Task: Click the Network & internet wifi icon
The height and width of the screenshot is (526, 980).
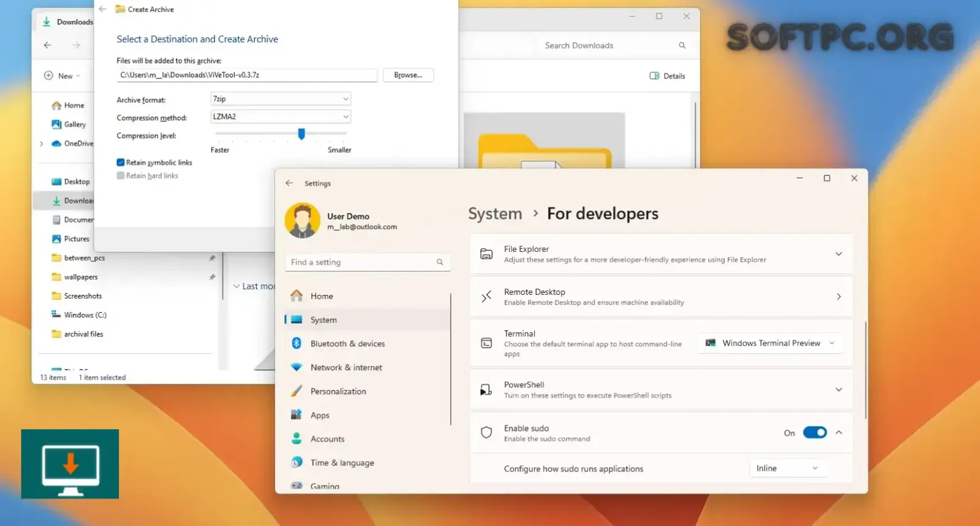Action: coord(296,367)
